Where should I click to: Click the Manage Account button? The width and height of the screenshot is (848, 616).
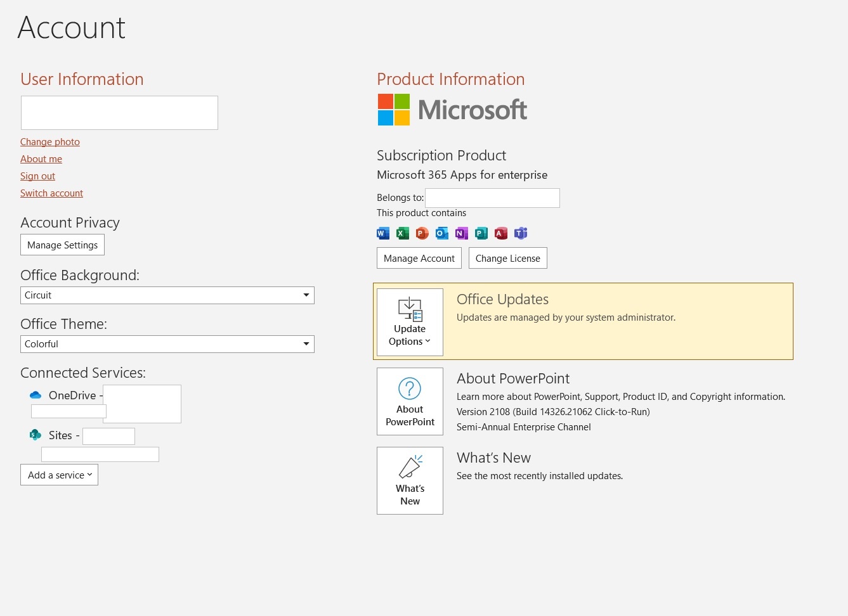(419, 258)
